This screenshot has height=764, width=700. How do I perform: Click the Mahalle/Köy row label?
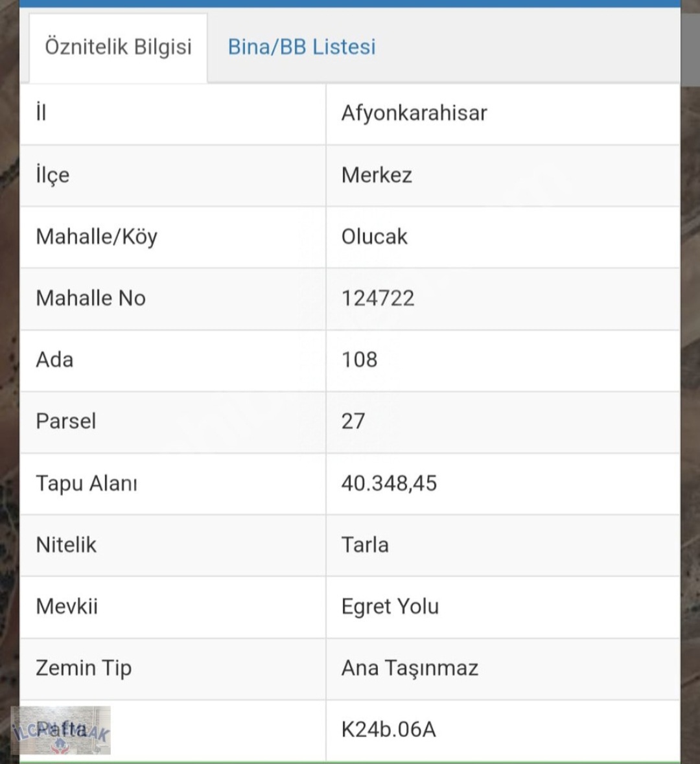point(97,237)
